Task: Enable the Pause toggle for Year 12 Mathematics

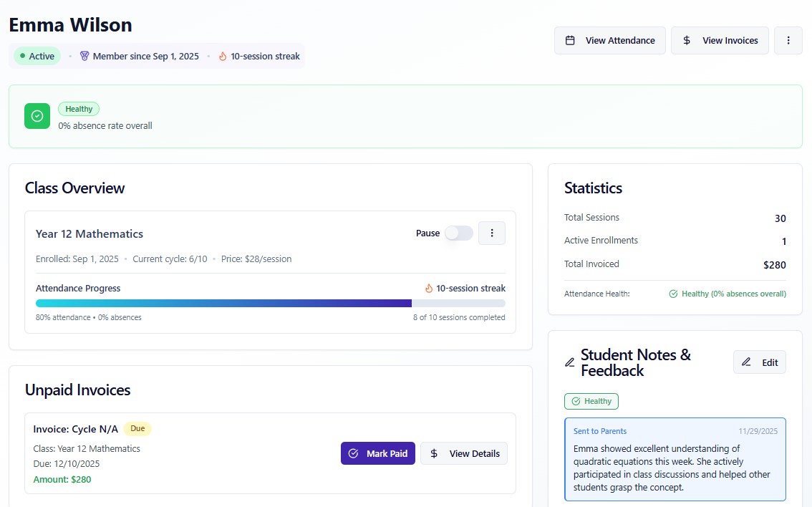Action: pos(458,233)
